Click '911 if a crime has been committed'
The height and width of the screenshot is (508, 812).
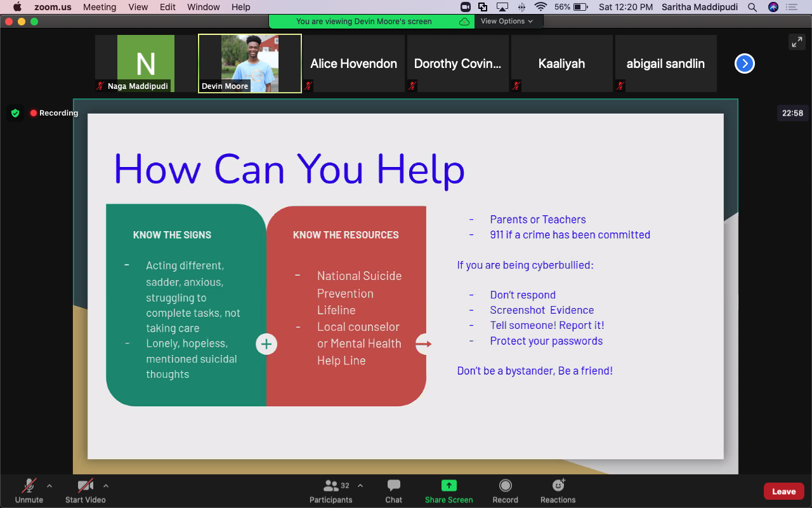(x=570, y=235)
